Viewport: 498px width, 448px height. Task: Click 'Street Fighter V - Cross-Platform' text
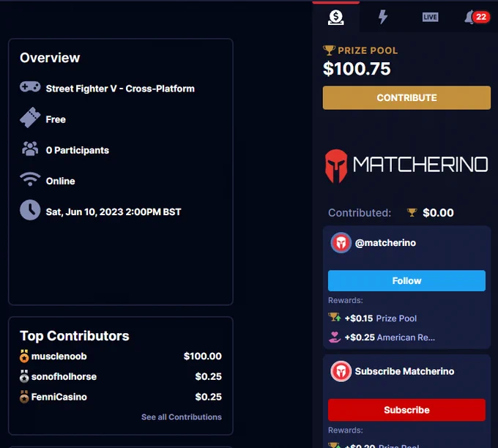tap(120, 89)
